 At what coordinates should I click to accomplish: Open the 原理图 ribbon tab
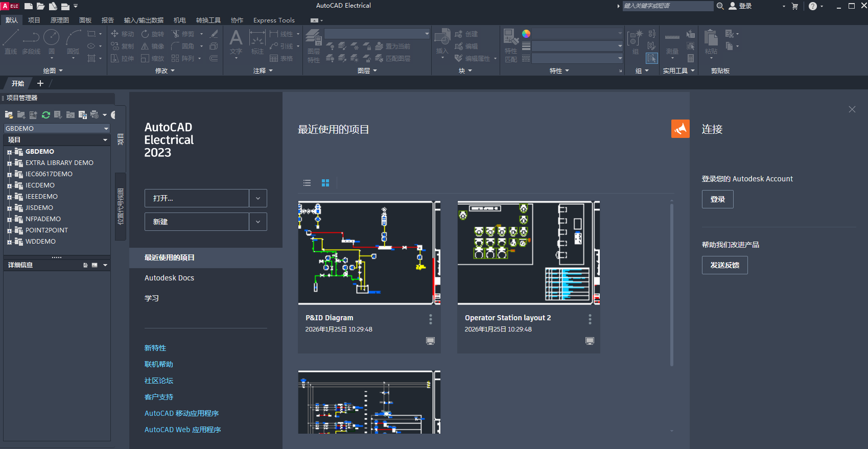[59, 20]
